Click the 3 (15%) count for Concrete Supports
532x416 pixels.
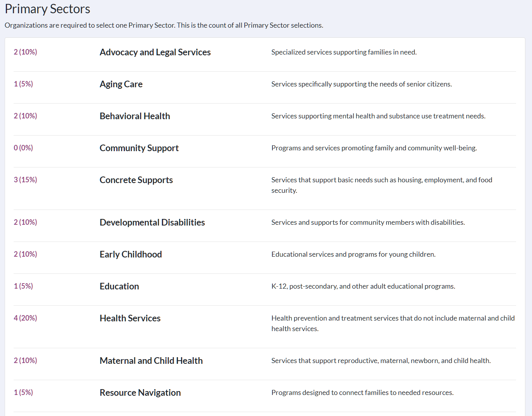(x=25, y=180)
